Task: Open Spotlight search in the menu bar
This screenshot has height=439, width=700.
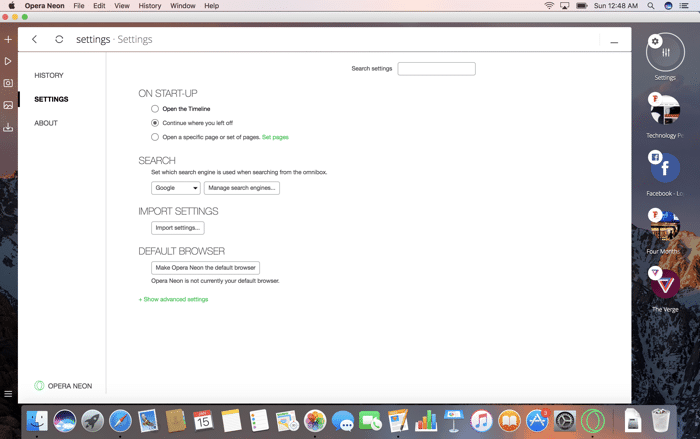Action: 651,6
